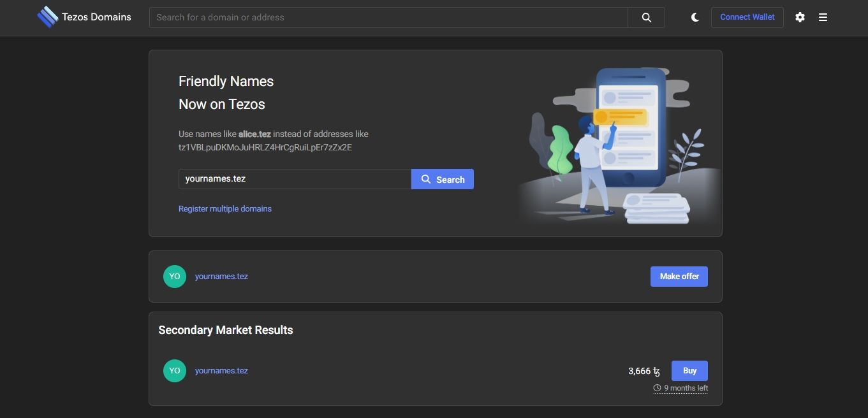Image resolution: width=868 pixels, height=418 pixels.
Task: Open the Register multiple domains link
Action: (225, 209)
